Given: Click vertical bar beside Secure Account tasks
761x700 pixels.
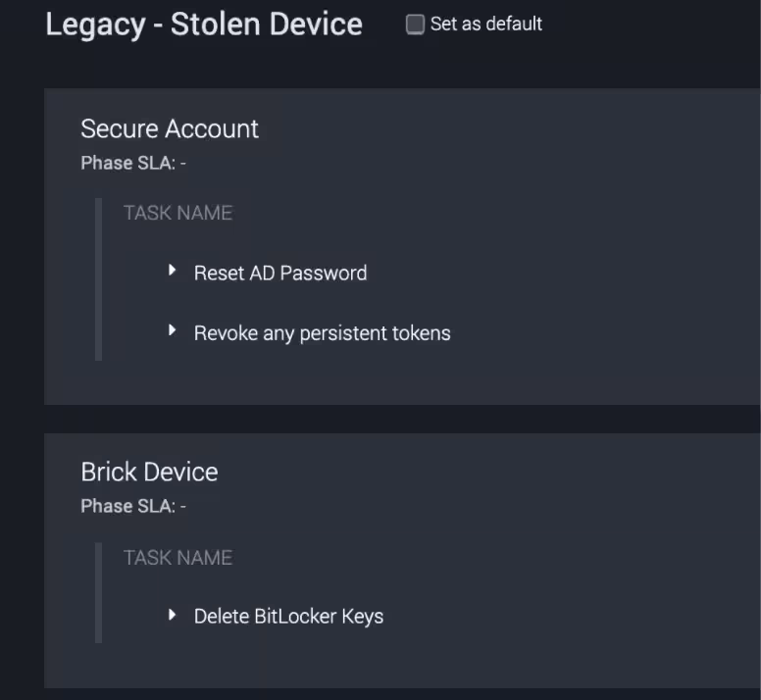Looking at the screenshot, I should (x=98, y=279).
